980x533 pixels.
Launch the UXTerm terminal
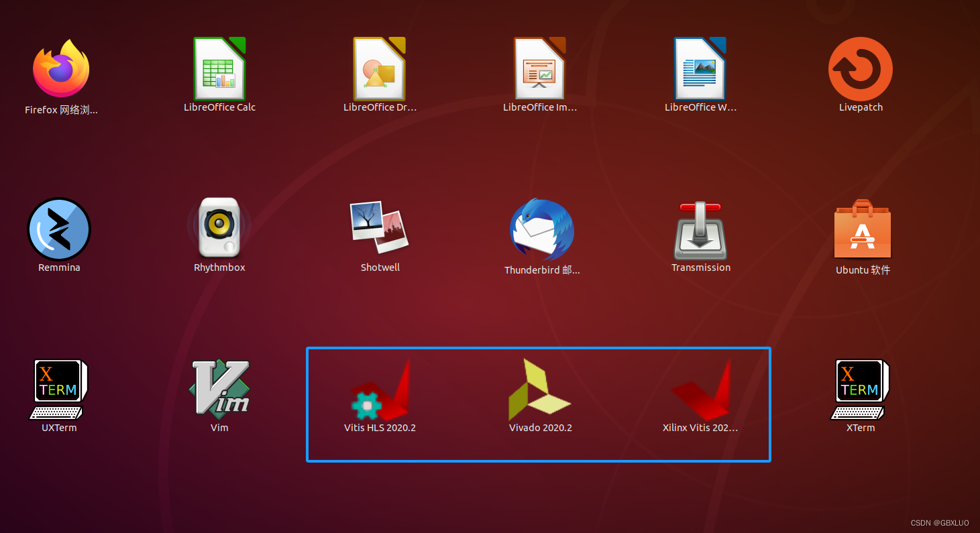[59, 389]
